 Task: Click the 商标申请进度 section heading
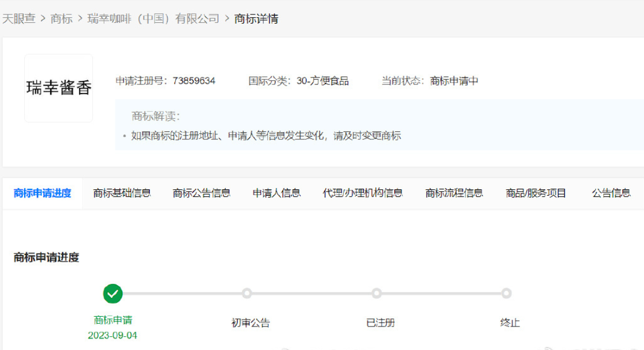[x=46, y=258]
